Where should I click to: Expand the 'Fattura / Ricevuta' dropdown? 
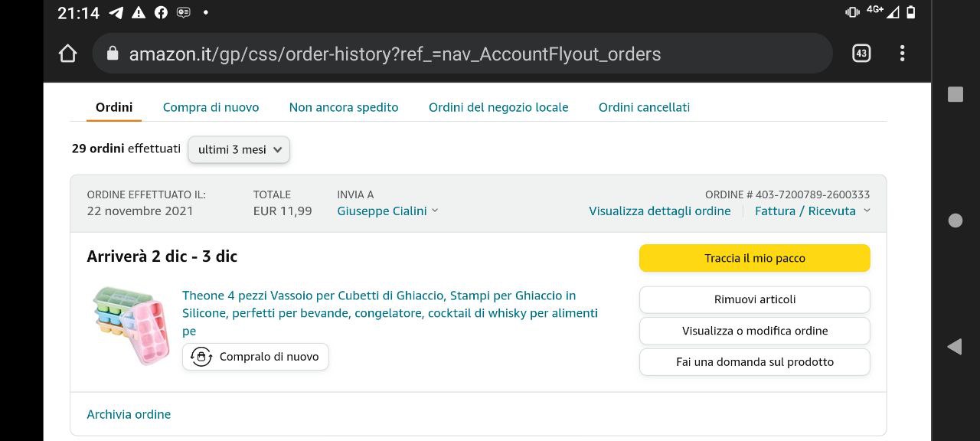[x=812, y=211]
